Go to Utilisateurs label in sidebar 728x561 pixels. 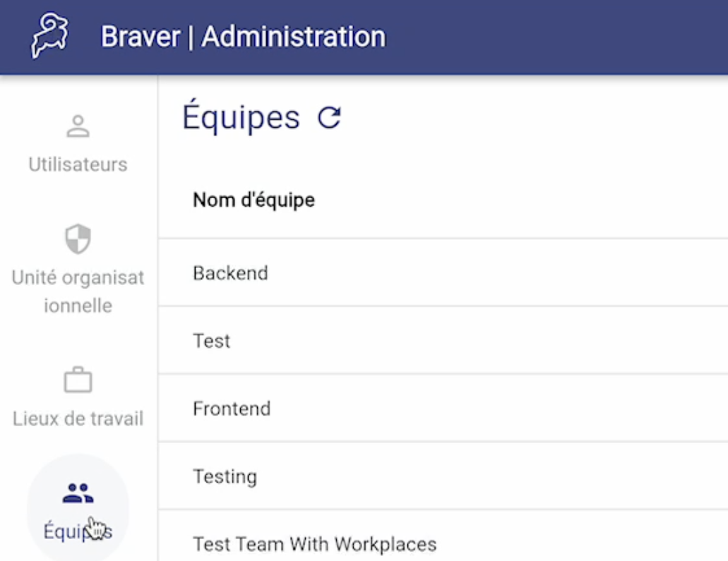(x=78, y=164)
